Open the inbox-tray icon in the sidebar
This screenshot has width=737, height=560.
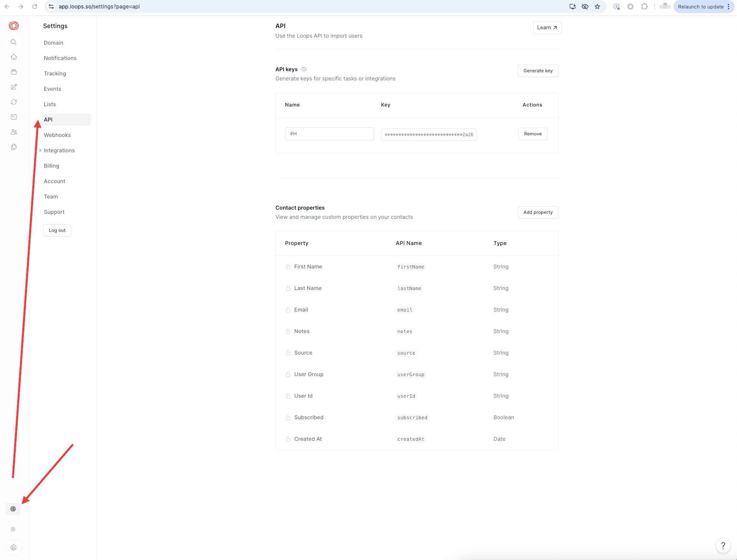click(x=14, y=72)
